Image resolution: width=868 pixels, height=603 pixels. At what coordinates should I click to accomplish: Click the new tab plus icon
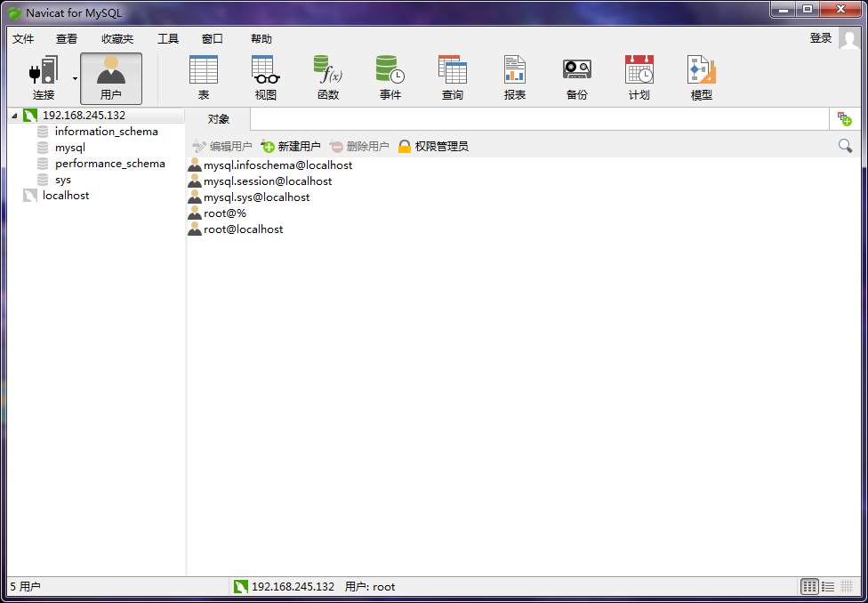[x=844, y=118]
